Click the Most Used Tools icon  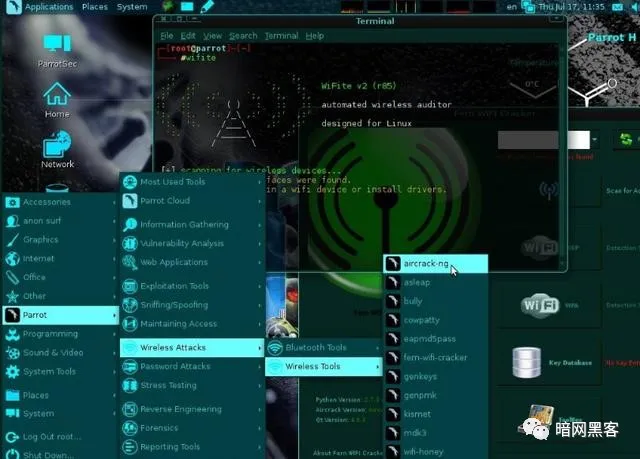[x=130, y=182]
